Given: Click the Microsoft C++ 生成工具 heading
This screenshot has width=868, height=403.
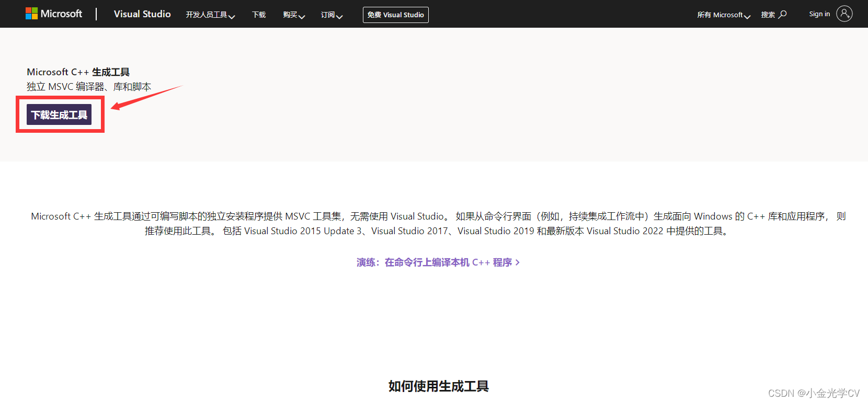Looking at the screenshot, I should (x=78, y=72).
